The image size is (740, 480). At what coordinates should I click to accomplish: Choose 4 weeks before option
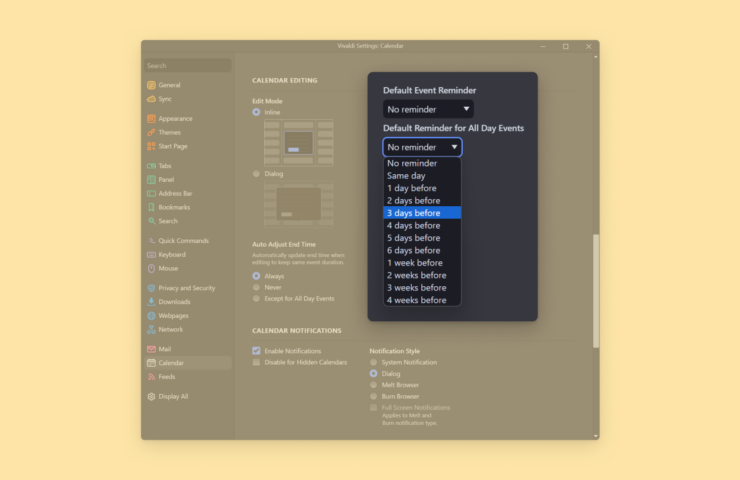coord(422,300)
